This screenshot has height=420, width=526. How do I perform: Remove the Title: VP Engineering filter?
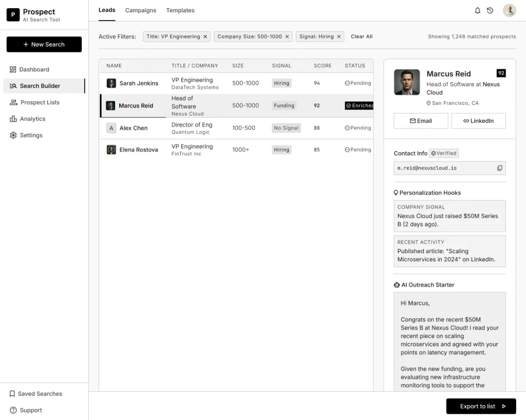205,36
